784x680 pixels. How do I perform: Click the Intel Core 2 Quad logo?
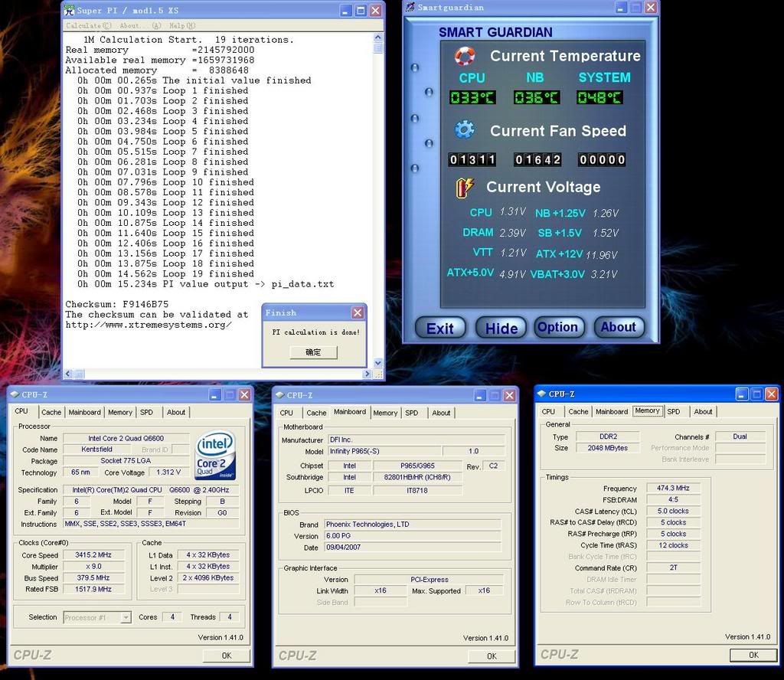click(215, 455)
